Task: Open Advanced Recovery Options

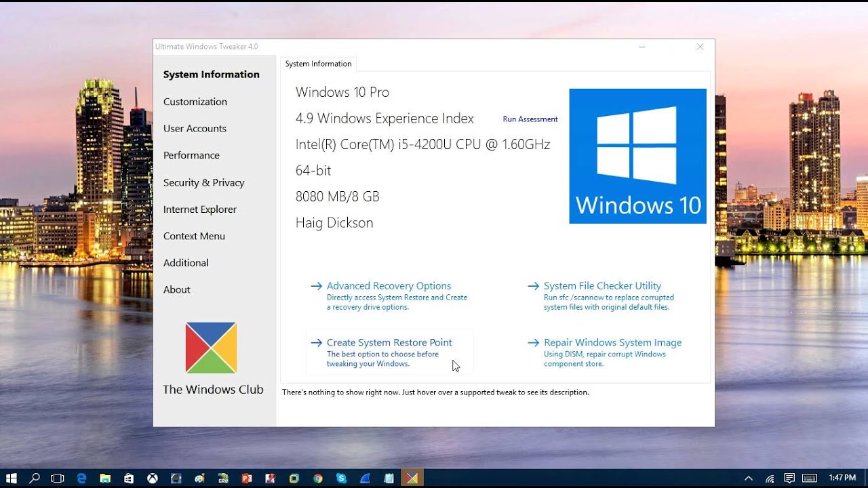Action: coord(389,296)
